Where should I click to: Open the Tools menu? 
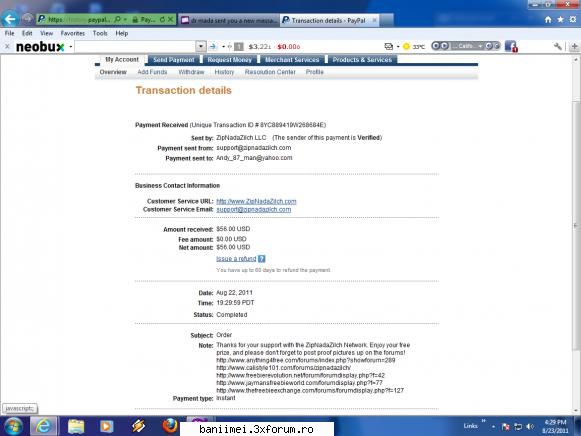coord(100,33)
